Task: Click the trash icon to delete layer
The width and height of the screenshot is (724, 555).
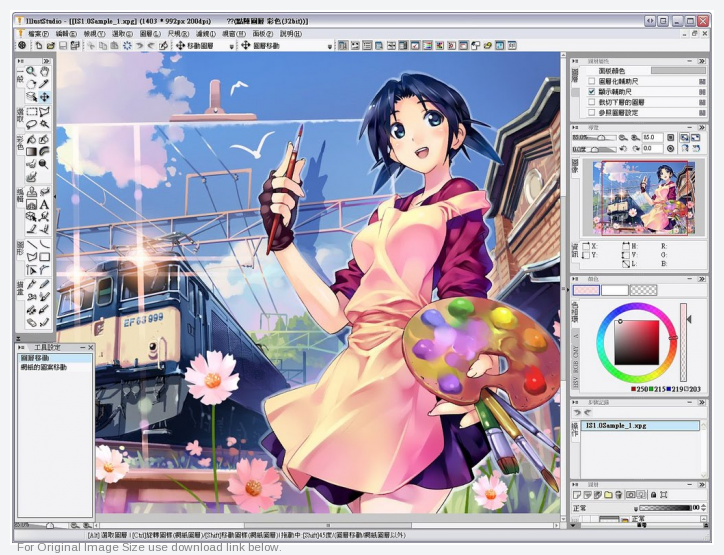Action: coord(619,495)
